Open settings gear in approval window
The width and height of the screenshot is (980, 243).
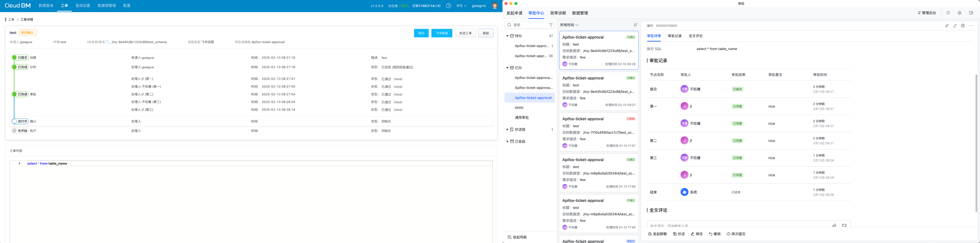click(960, 13)
